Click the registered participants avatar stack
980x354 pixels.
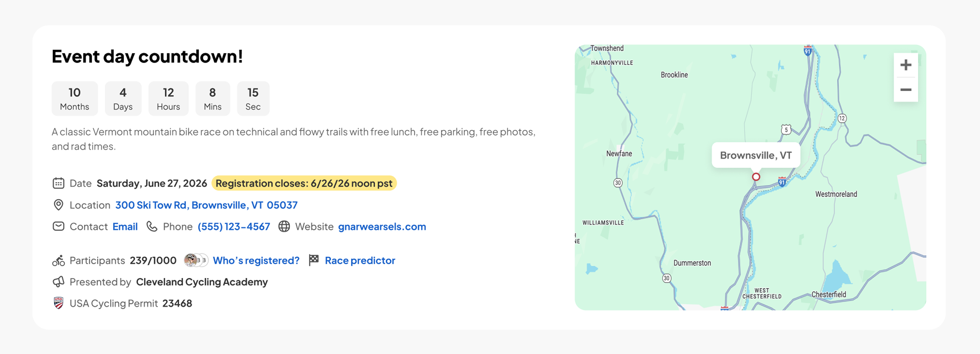[196, 260]
